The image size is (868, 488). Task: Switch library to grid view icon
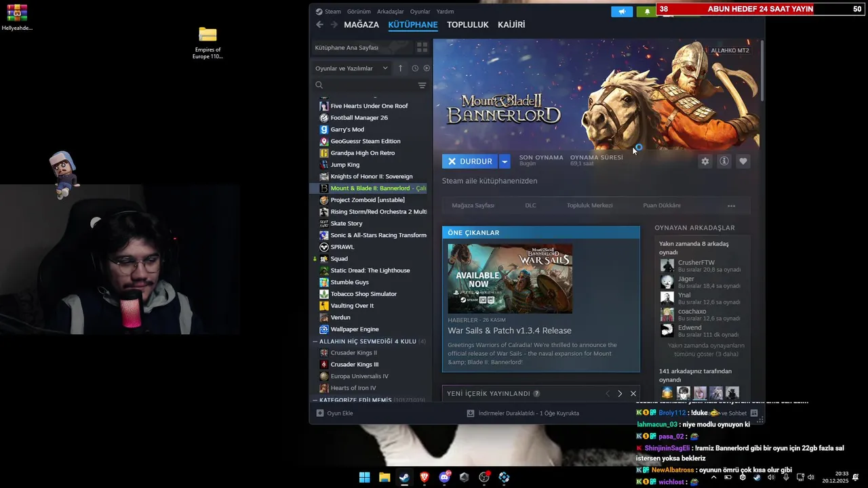pos(422,47)
